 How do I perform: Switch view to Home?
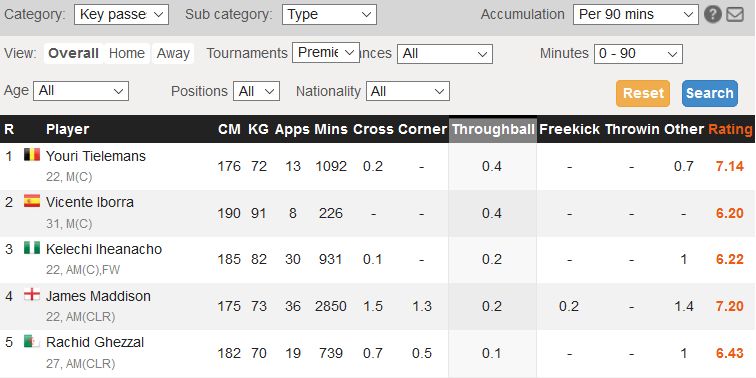click(x=127, y=53)
